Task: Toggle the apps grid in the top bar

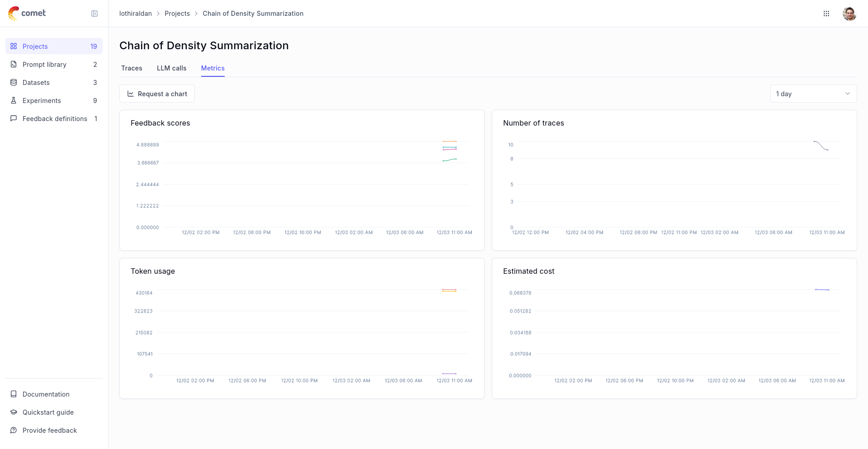Action: pyautogui.click(x=826, y=13)
